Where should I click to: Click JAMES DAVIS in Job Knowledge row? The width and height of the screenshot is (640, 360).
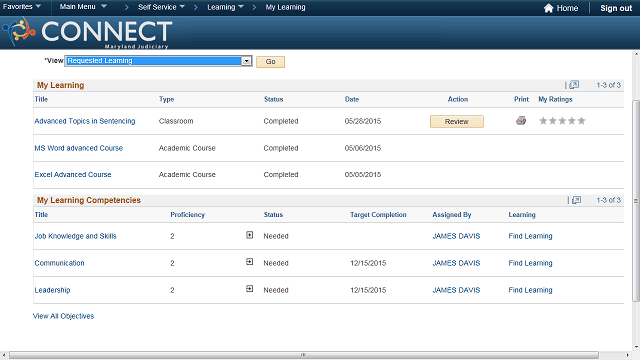point(456,236)
